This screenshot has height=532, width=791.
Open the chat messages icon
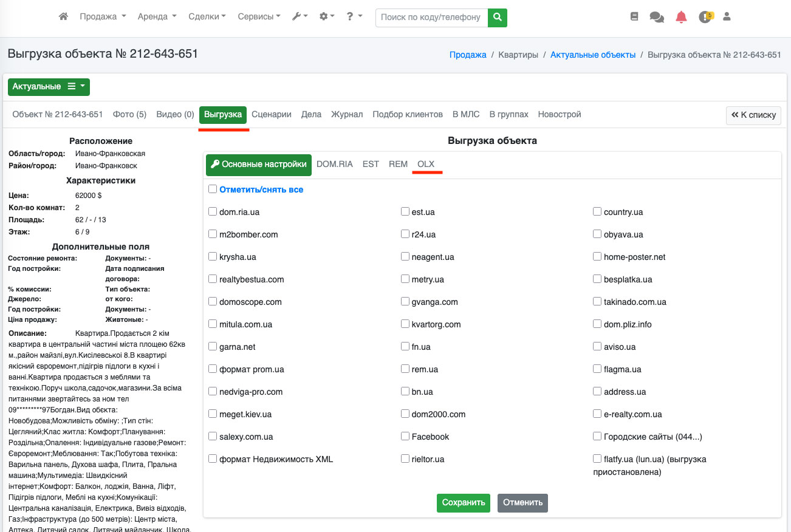pyautogui.click(x=657, y=17)
